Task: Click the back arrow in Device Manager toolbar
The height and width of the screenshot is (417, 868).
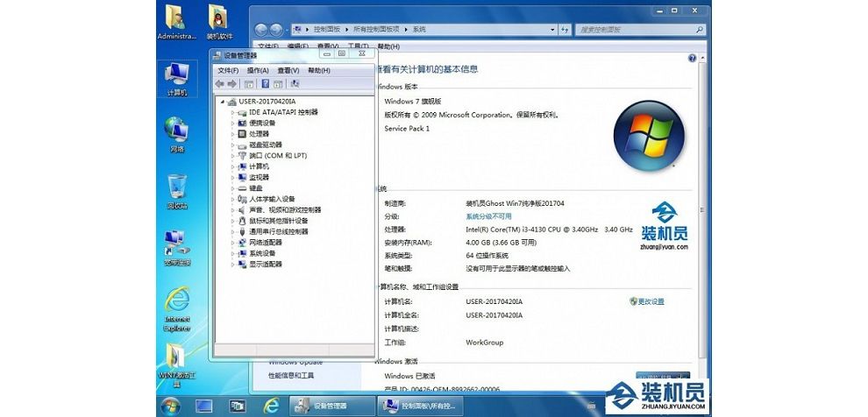Action: 219,84
